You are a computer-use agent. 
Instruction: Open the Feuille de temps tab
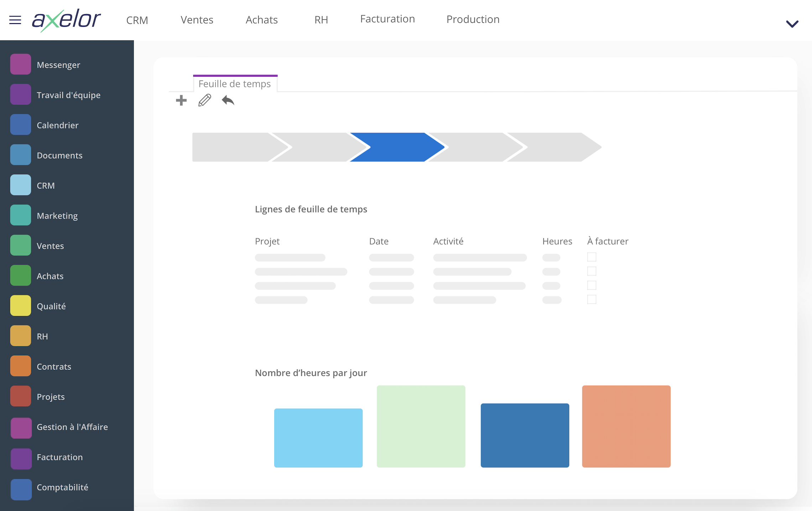[x=234, y=84]
